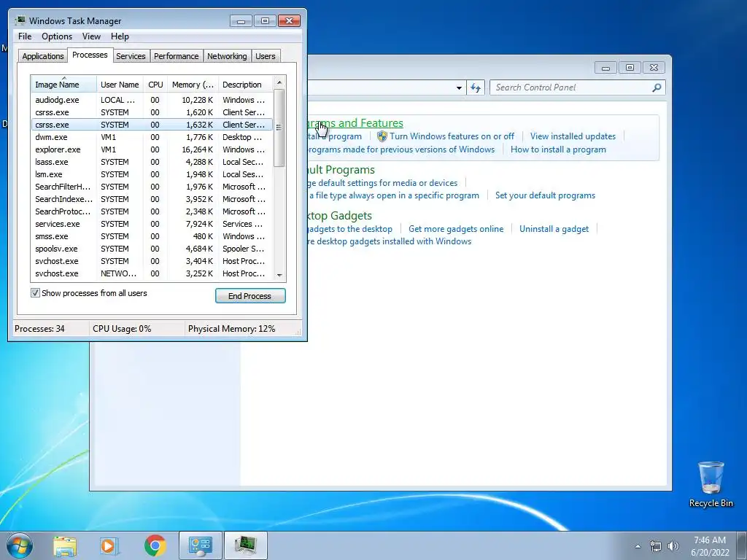Open the File menu in Task Manager
747x560 pixels.
tap(25, 36)
